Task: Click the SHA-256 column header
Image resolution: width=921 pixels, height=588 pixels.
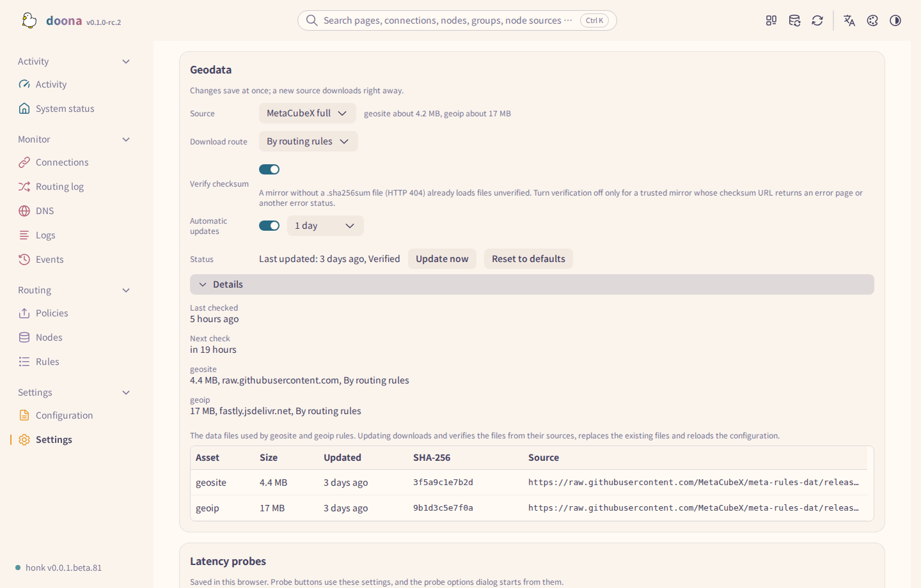Action: [x=432, y=458]
